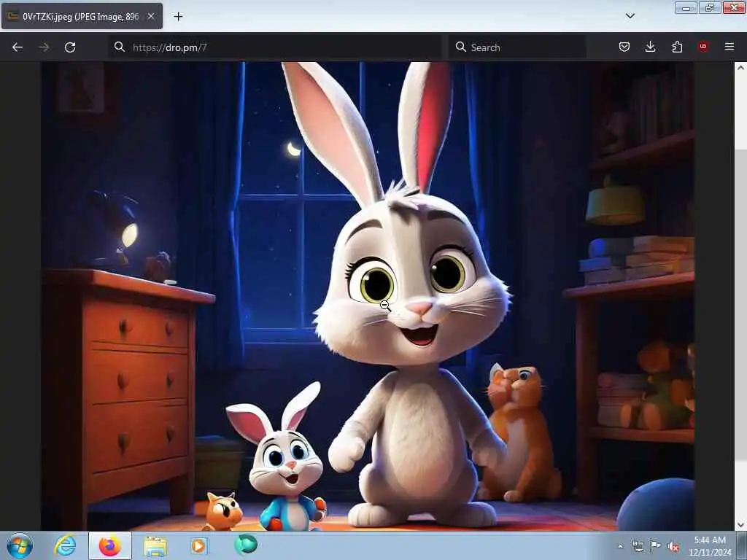Viewport: 747px width, 560px height.
Task: Open Save to Pocket button
Action: tap(624, 47)
